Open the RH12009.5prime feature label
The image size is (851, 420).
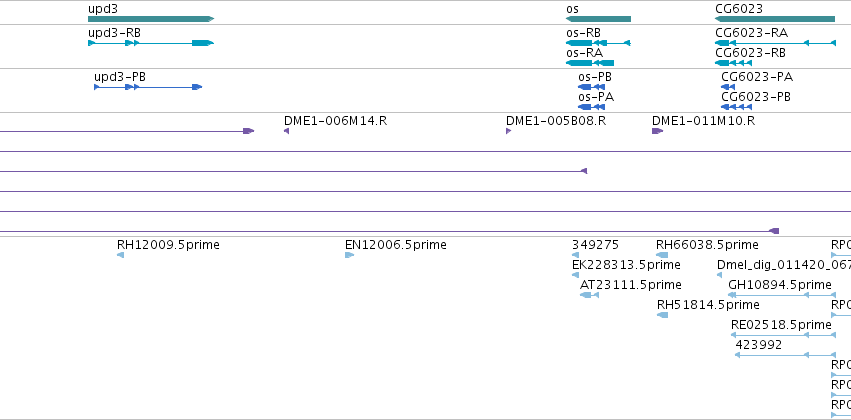click(x=168, y=245)
